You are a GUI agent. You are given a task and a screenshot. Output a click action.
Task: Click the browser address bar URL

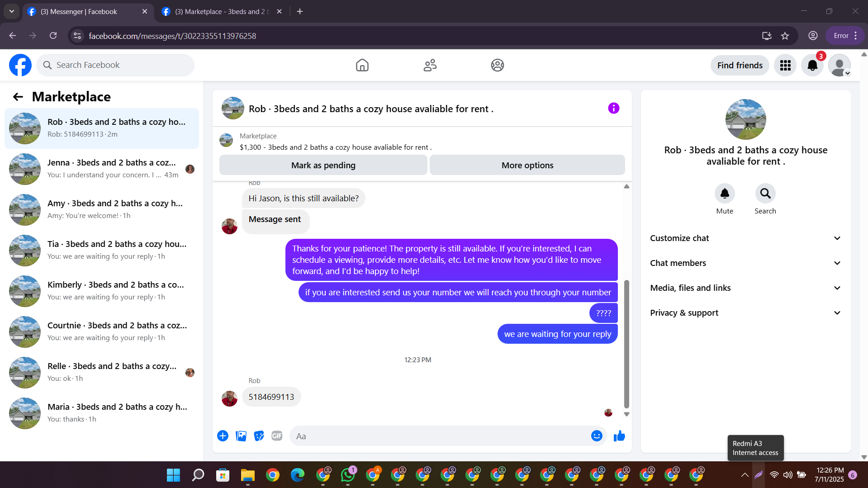click(172, 36)
